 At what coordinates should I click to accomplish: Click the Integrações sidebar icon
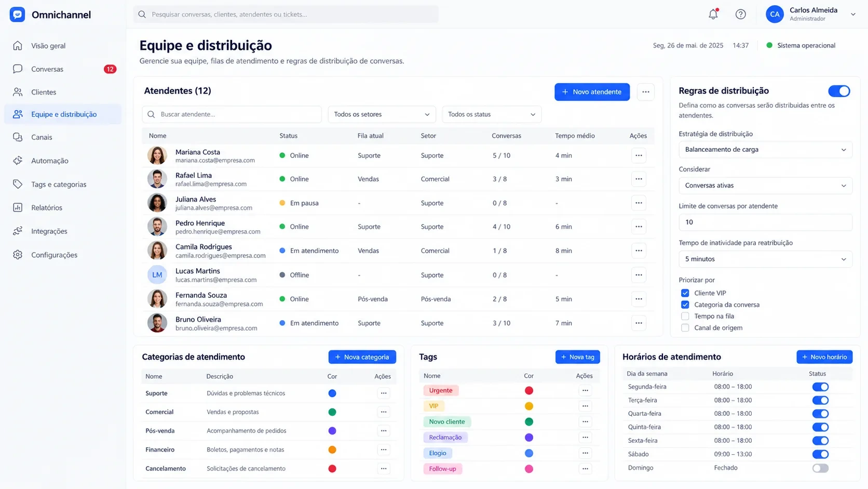tap(18, 231)
